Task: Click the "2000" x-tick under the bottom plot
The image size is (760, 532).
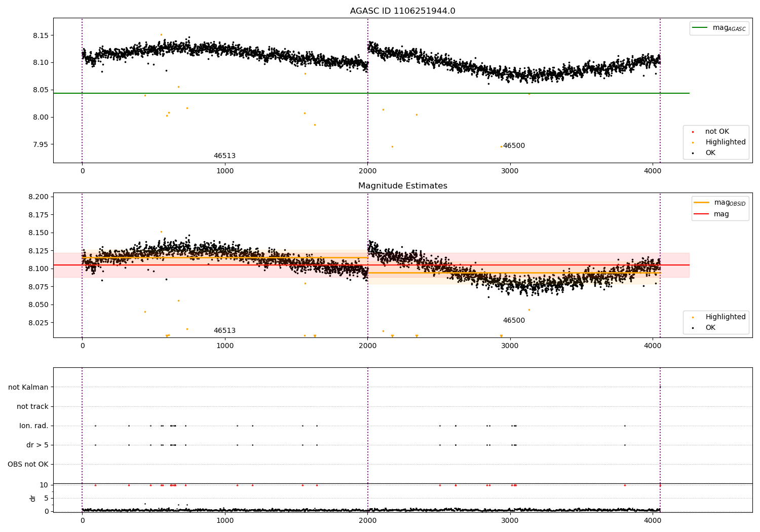Action: (x=367, y=520)
